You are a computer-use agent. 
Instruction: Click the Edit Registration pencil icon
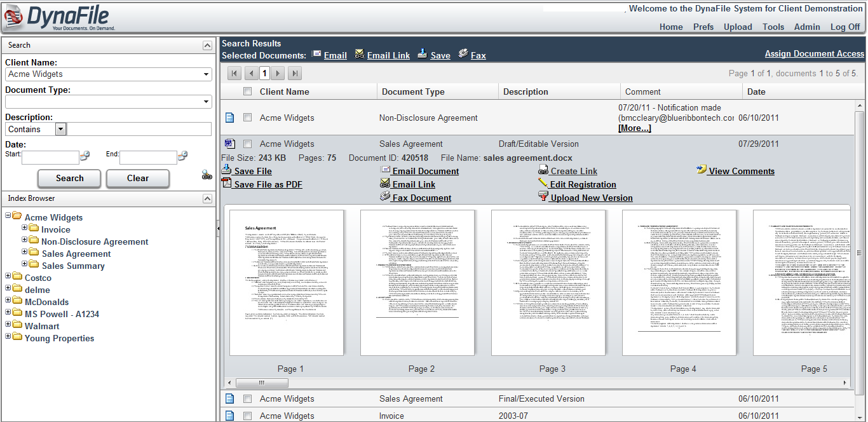click(543, 183)
